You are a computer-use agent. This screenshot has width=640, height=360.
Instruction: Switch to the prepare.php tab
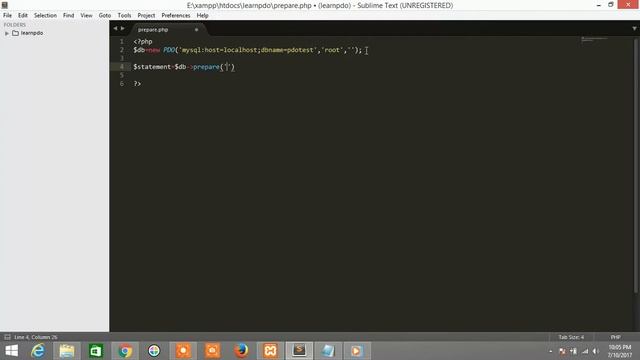[153, 30]
